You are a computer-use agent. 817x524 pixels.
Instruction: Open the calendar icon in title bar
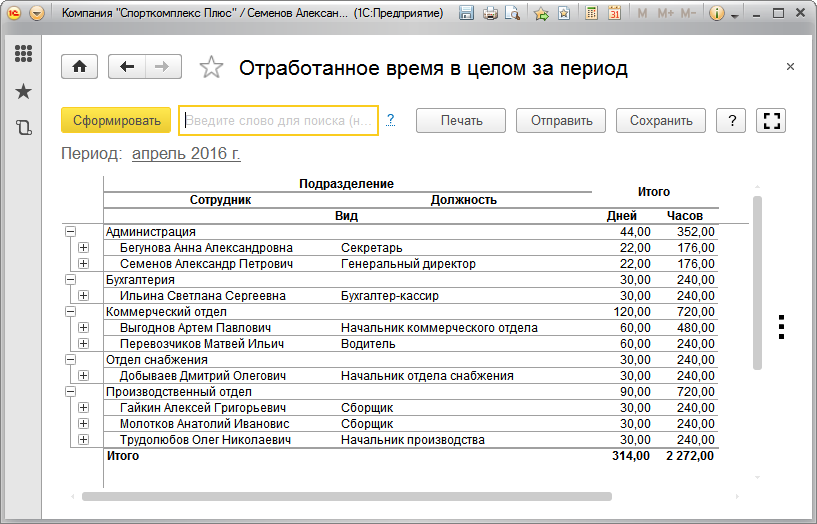(614, 14)
